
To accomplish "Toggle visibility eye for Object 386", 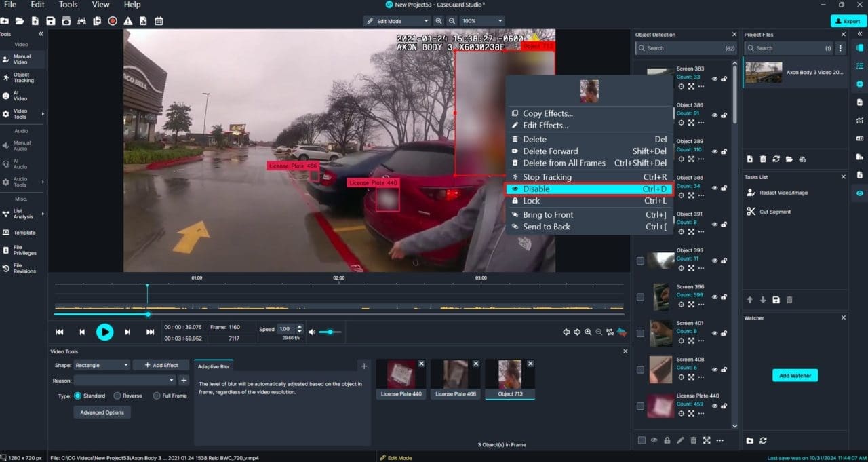I will tap(714, 115).
